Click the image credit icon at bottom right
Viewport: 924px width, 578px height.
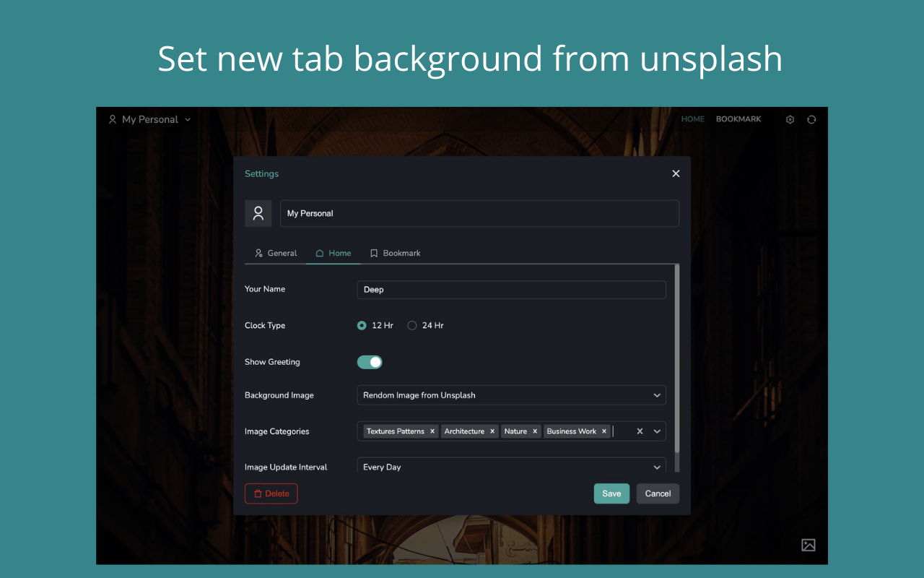click(808, 545)
